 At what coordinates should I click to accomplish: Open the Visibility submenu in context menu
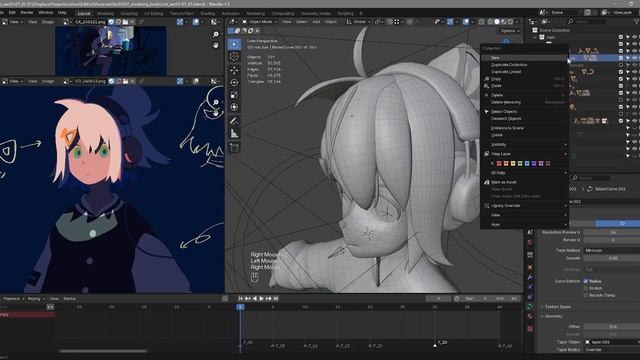point(524,144)
